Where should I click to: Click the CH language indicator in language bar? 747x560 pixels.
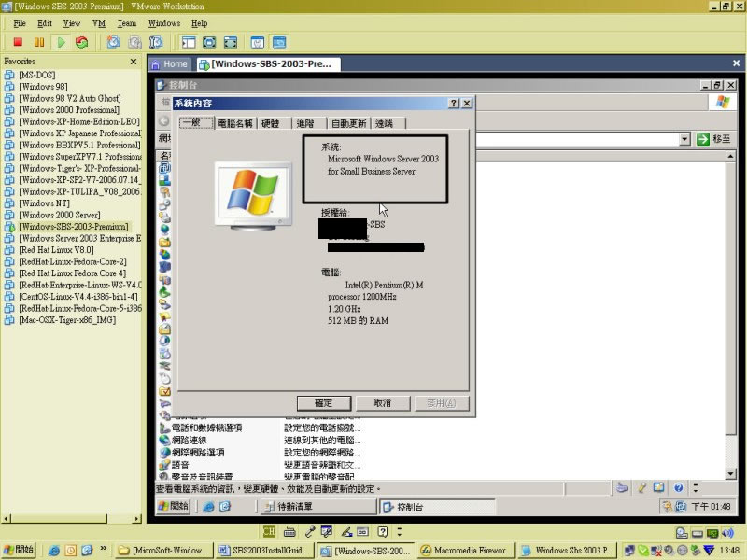click(269, 531)
